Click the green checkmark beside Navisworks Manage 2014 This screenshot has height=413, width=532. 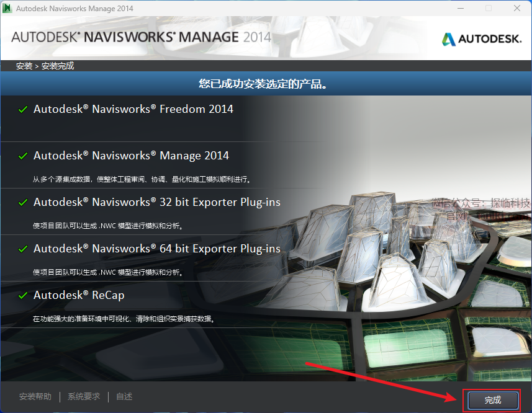click(23, 156)
